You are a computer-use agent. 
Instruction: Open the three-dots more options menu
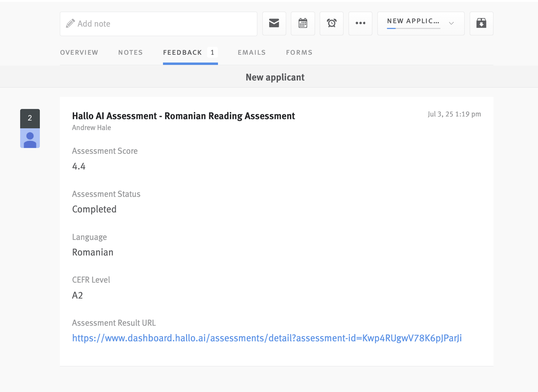(x=360, y=23)
